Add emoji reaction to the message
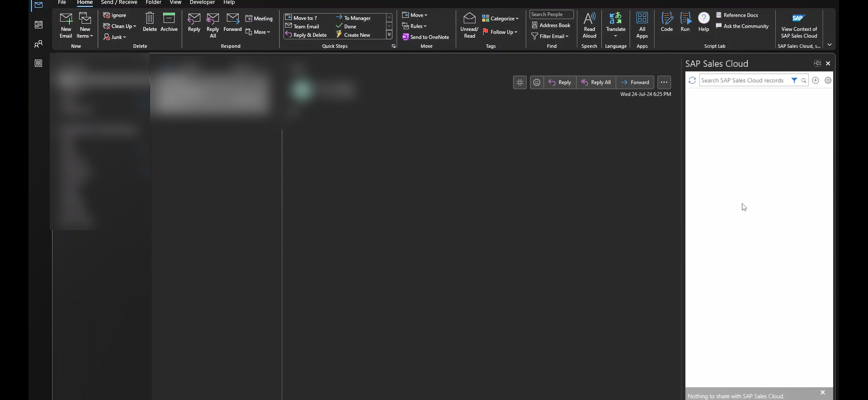Image resolution: width=868 pixels, height=400 pixels. [537, 82]
